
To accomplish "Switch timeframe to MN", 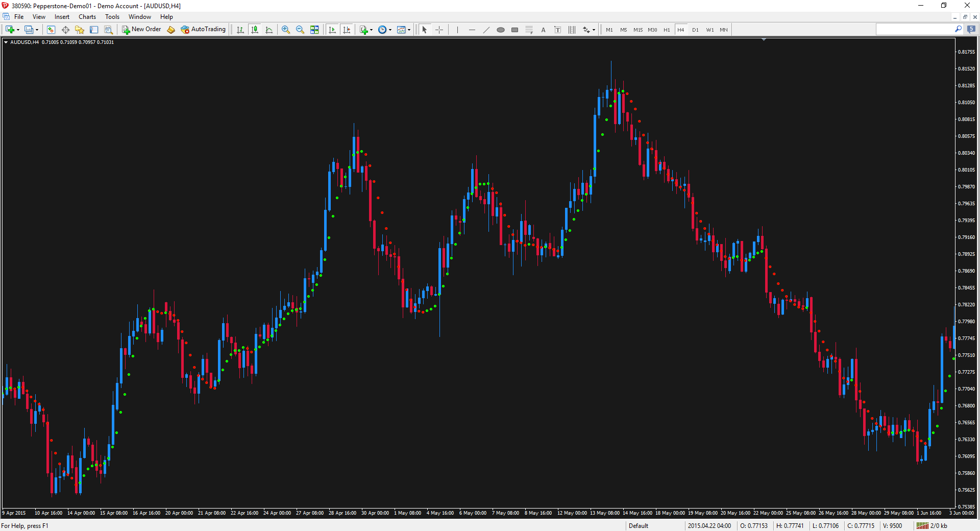I will [x=724, y=30].
